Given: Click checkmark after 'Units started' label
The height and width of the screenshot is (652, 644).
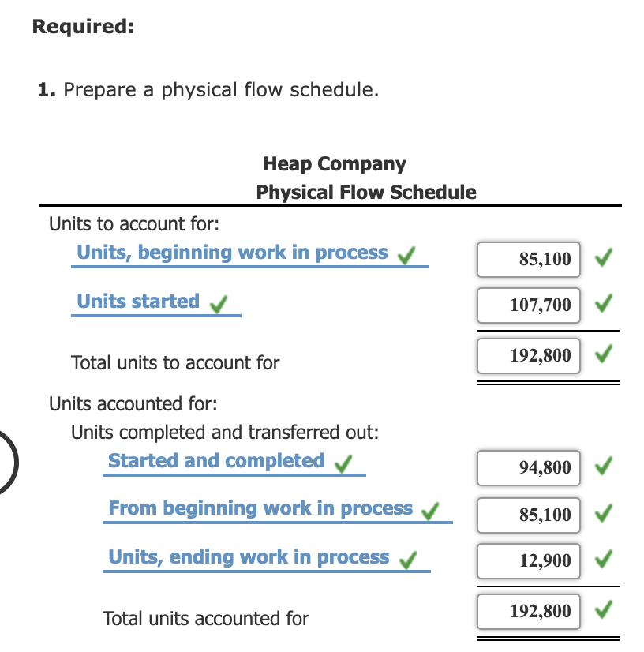Looking at the screenshot, I should (219, 304).
